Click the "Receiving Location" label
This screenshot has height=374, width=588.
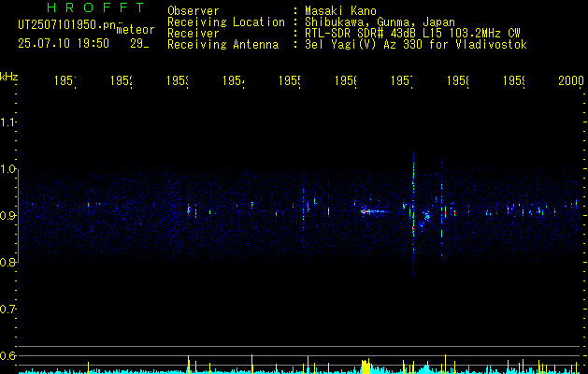pos(226,22)
